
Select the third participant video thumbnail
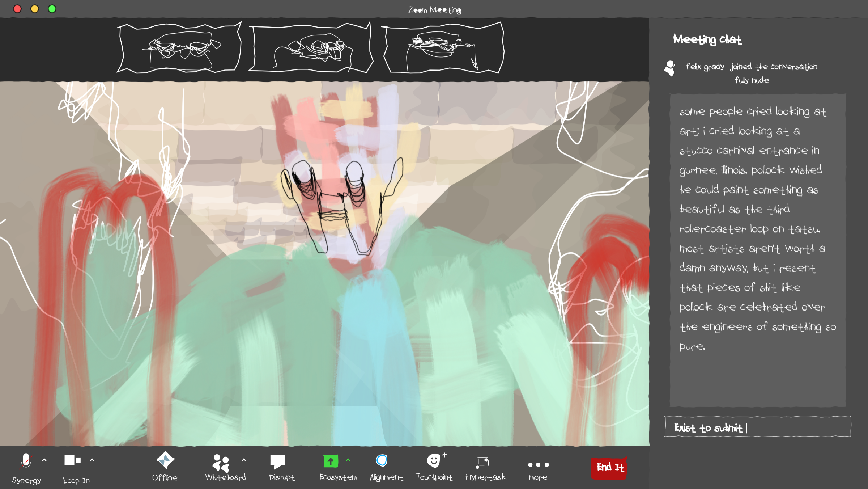(x=443, y=48)
